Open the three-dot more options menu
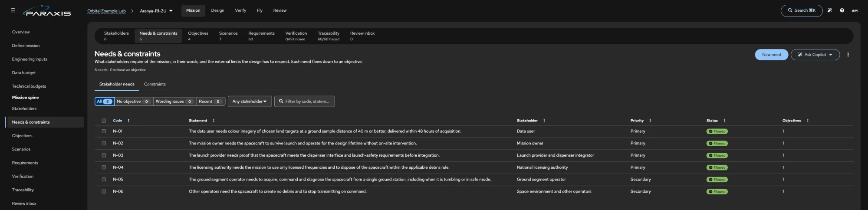This screenshot has width=868, height=210. coord(848,55)
